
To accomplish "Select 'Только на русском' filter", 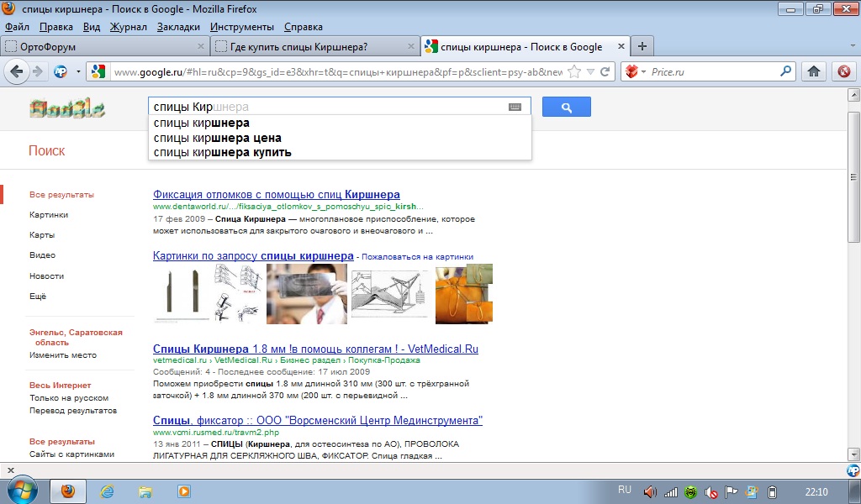I will coord(69,397).
